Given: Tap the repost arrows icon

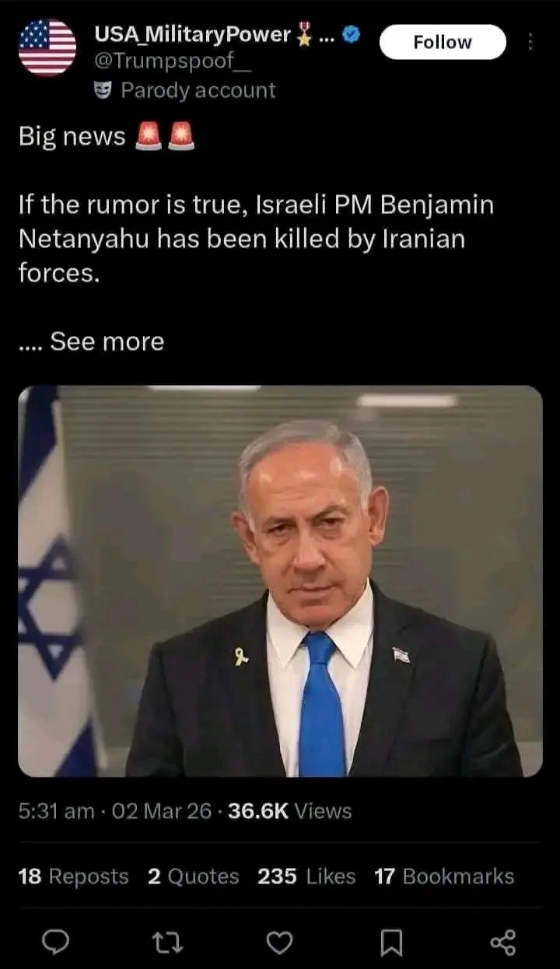Looking at the screenshot, I should coord(167,943).
